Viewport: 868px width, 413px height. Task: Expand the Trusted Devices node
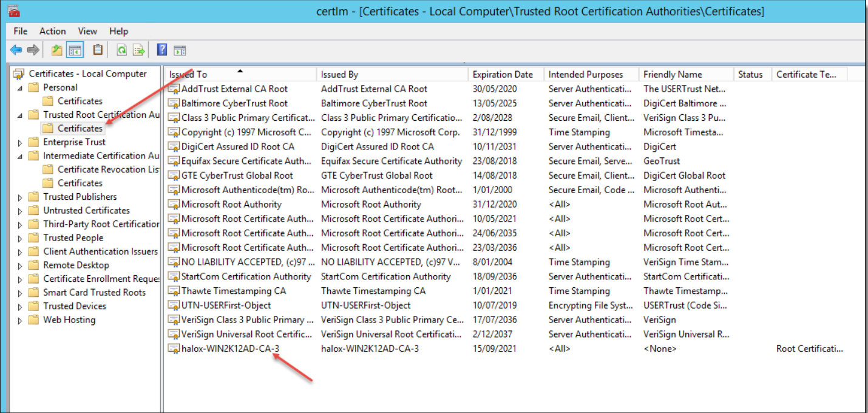[x=20, y=307]
